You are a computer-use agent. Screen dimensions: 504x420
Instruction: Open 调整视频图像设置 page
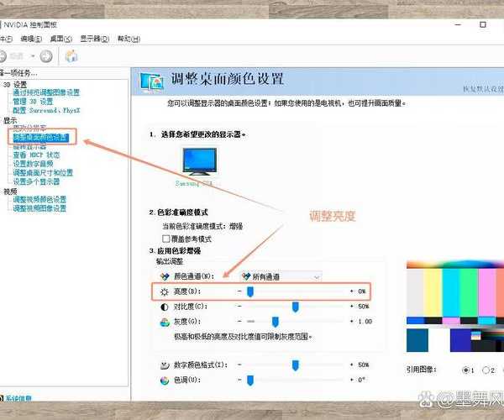(39, 208)
